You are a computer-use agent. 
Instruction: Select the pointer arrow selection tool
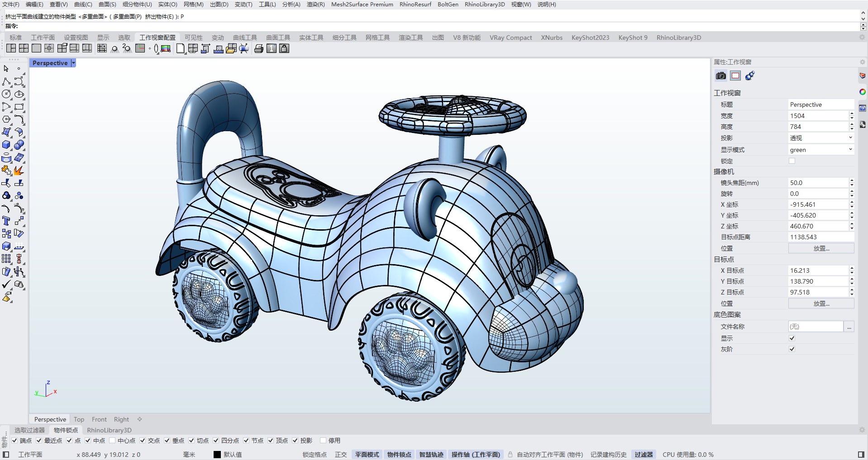click(6, 69)
